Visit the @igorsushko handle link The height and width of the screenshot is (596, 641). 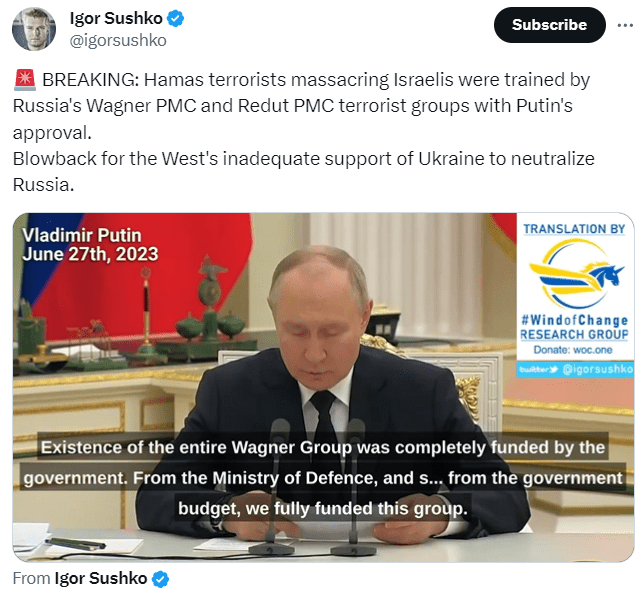point(118,40)
